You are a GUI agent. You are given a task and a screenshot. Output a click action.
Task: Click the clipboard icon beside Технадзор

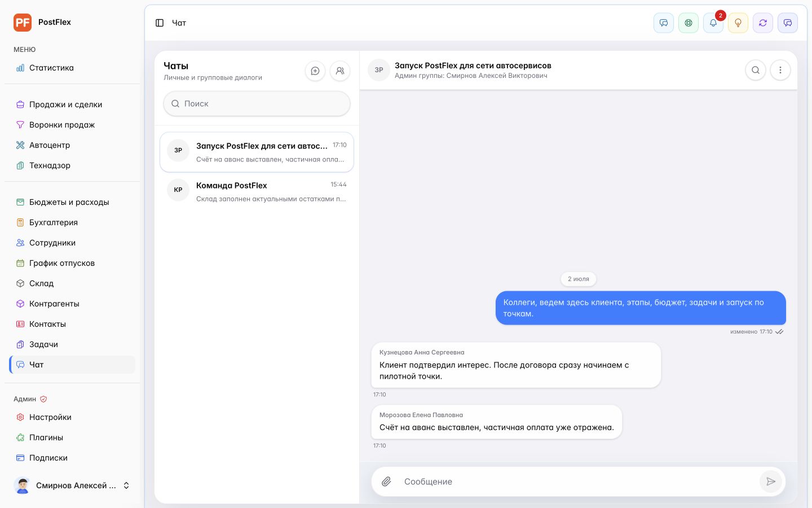[x=20, y=165]
